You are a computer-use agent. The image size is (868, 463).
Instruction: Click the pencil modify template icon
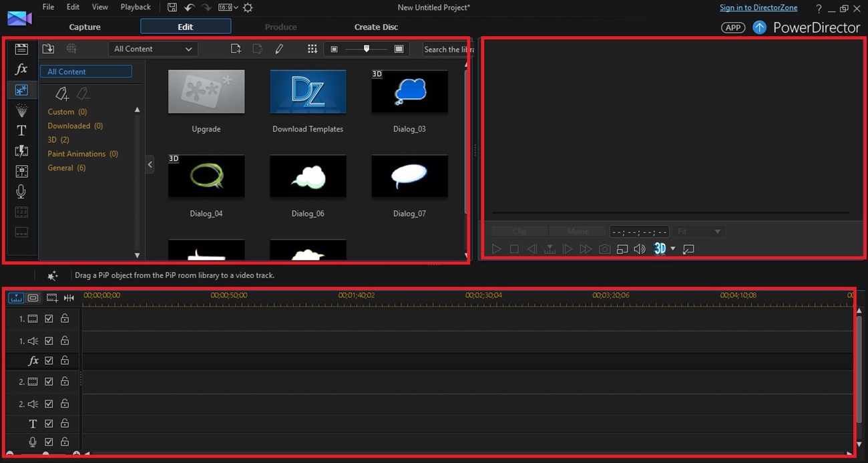tap(279, 49)
